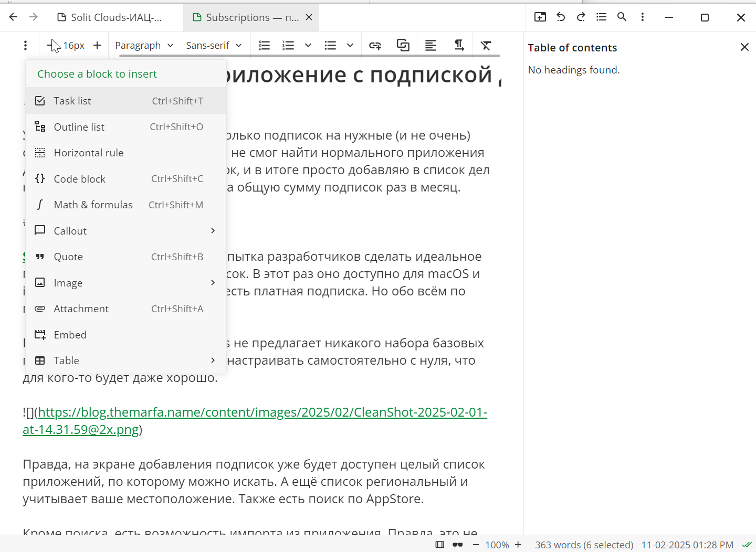Change text direction with pilcrow icon
Viewport: 756px width, 552px height.
(x=459, y=46)
